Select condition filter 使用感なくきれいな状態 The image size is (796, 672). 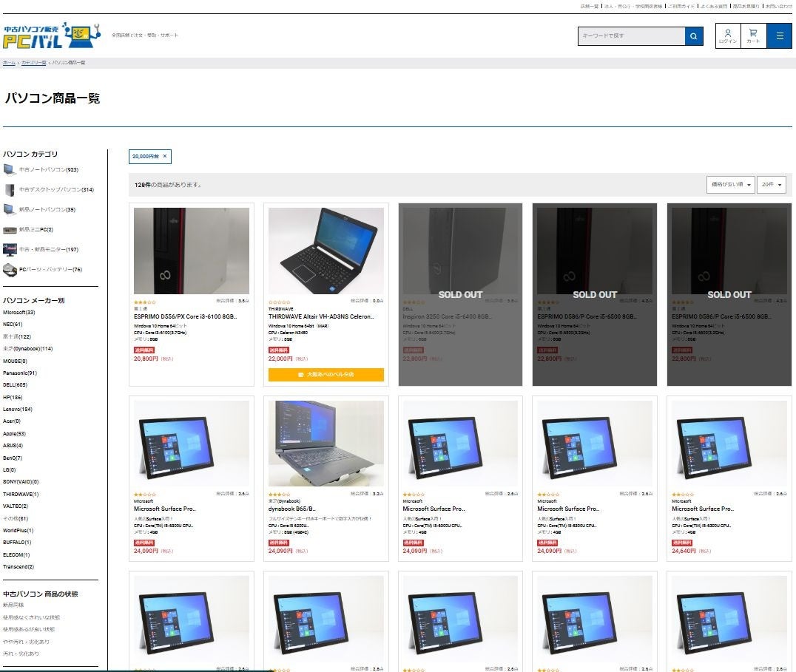point(32,618)
